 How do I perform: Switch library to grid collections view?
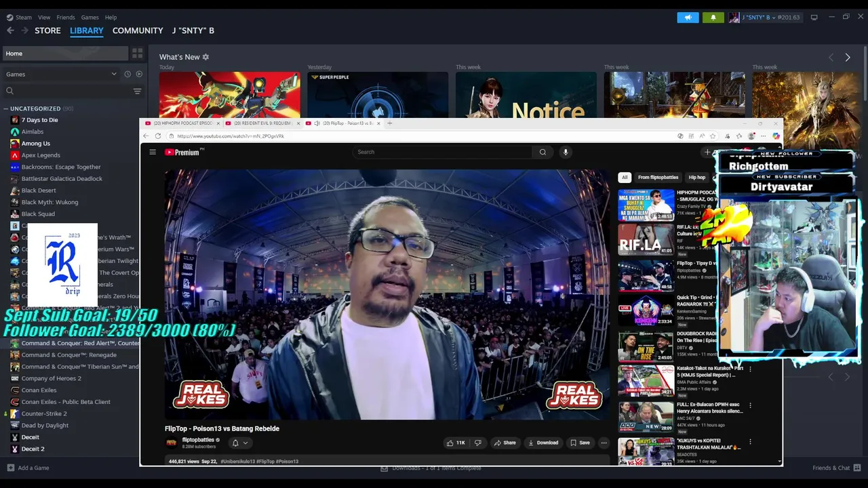point(138,54)
